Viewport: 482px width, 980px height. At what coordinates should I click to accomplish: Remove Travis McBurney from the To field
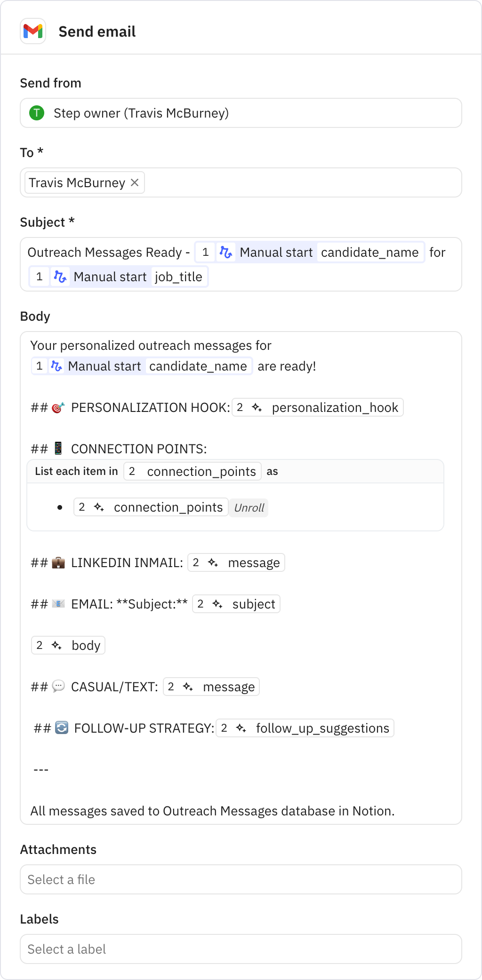click(135, 182)
